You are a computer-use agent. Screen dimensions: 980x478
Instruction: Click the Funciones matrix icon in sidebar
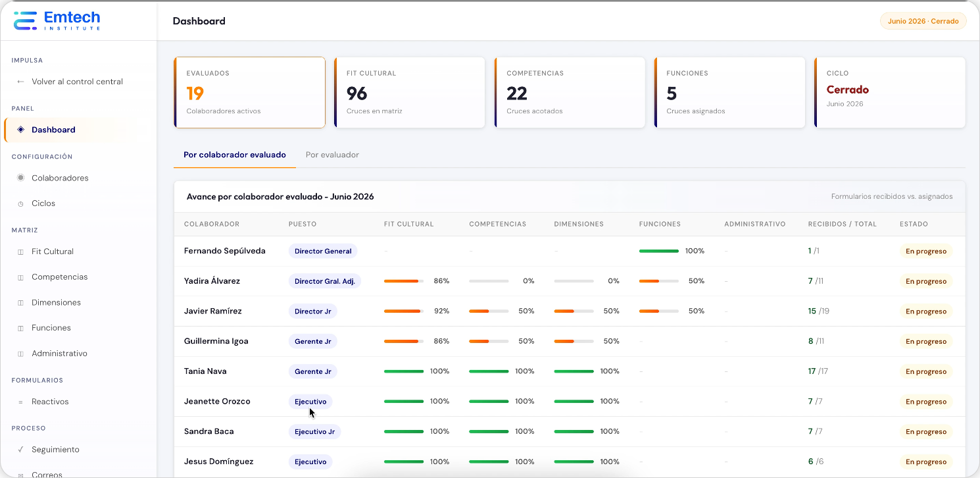(x=20, y=328)
